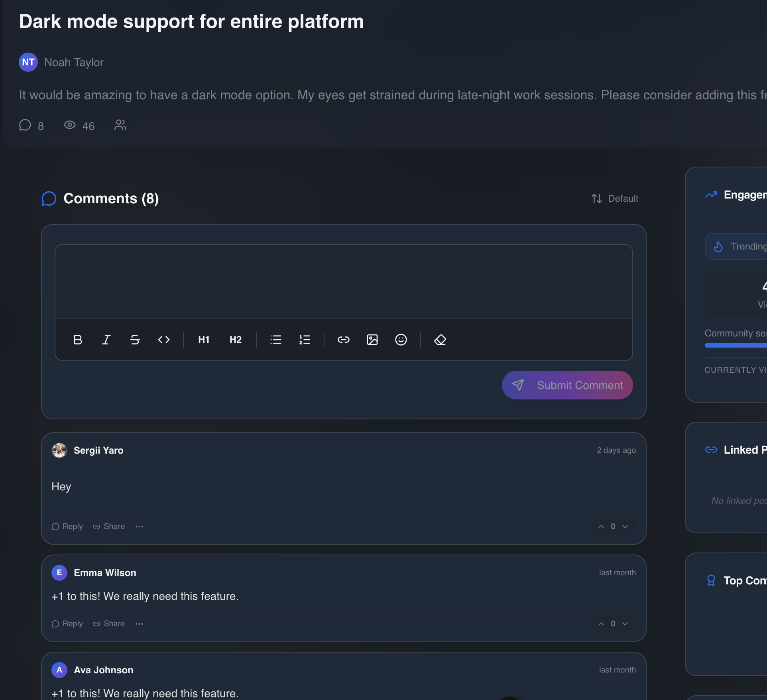Toggle bold formatting in comment editor
This screenshot has height=700, width=767.
point(78,340)
